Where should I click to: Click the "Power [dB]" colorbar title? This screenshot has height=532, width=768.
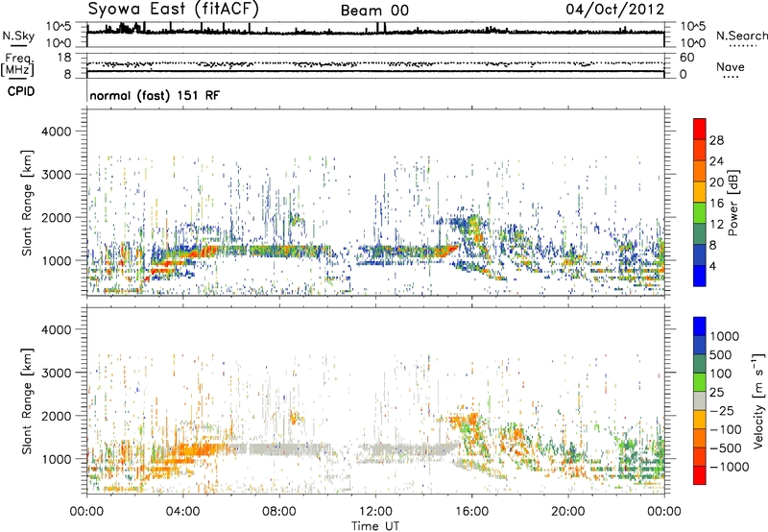tap(733, 203)
